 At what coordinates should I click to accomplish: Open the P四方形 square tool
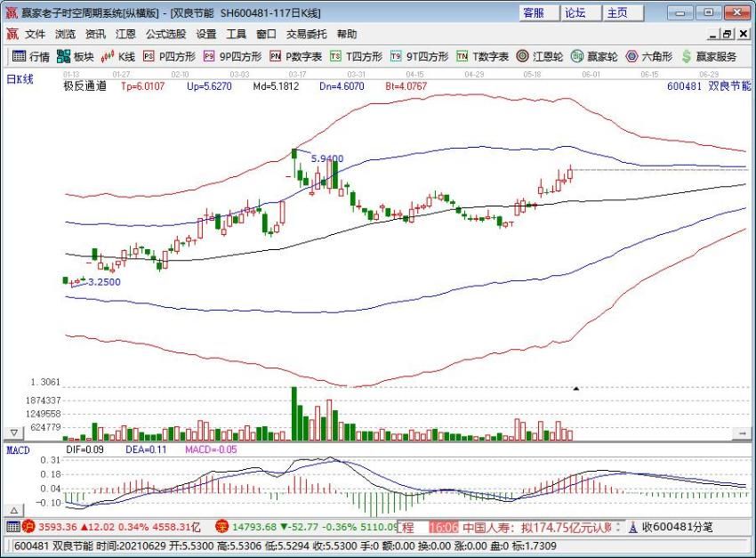pos(149,56)
